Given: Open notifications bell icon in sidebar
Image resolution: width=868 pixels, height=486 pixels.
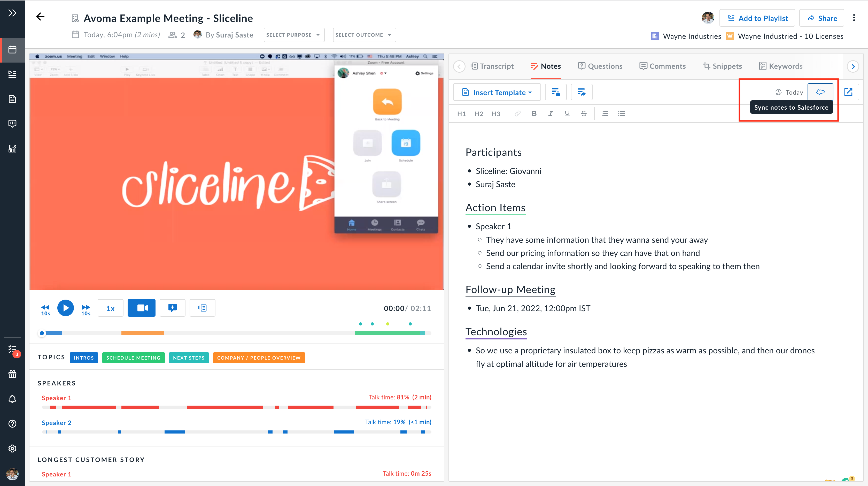Looking at the screenshot, I should tap(12, 399).
